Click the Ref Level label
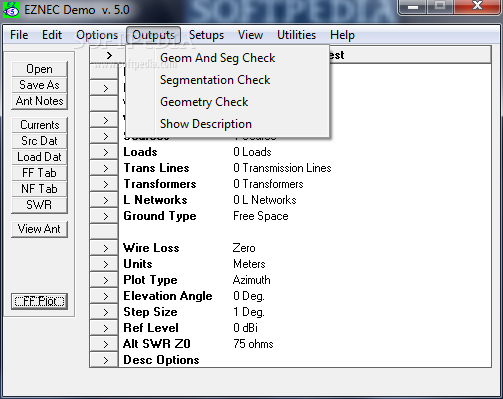The image size is (503, 399). pyautogui.click(x=151, y=328)
